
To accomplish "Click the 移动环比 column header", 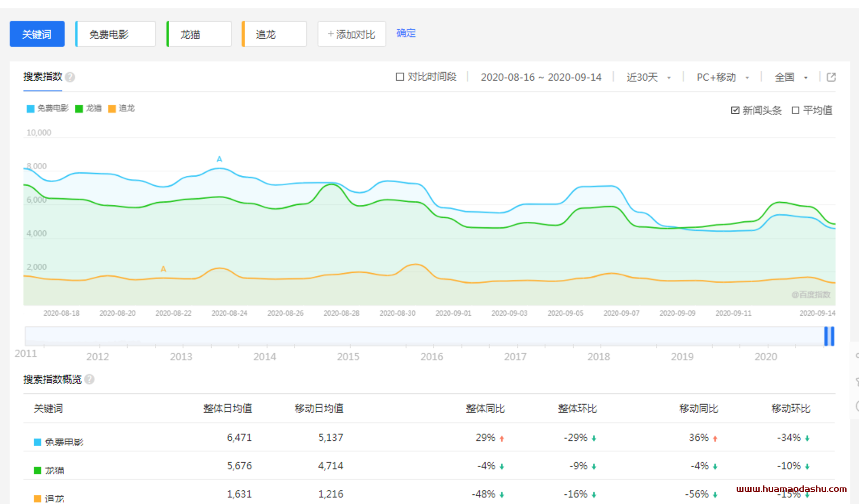I will pos(791,408).
